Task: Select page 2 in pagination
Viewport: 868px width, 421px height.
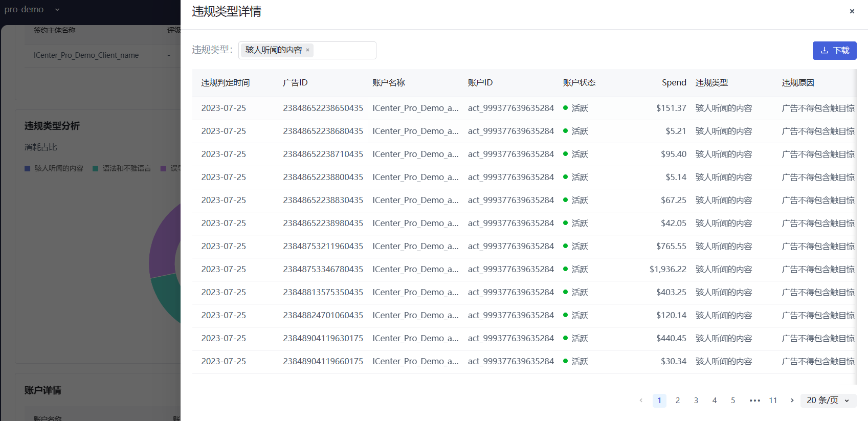Action: 678,401
